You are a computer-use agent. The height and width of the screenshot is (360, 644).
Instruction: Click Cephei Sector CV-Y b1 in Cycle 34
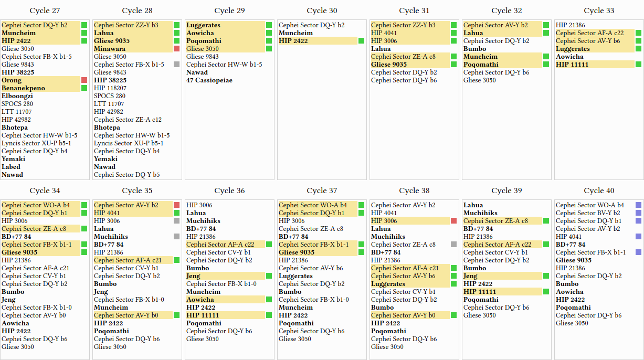point(34,276)
